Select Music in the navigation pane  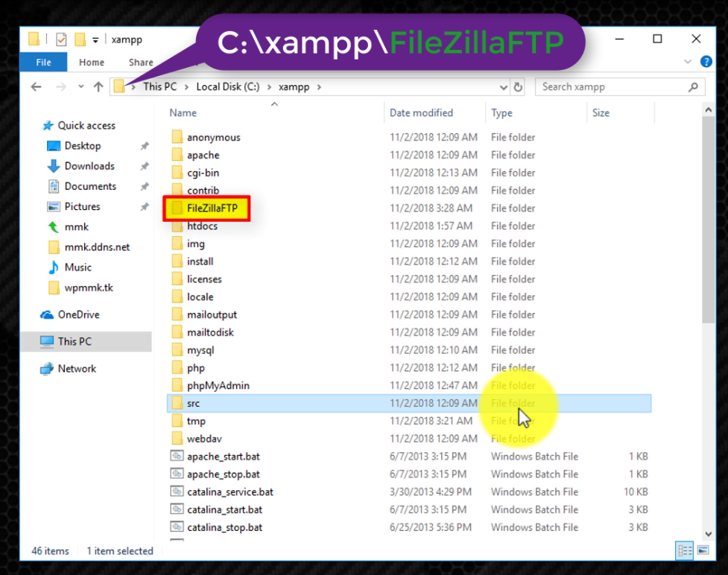[x=78, y=267]
